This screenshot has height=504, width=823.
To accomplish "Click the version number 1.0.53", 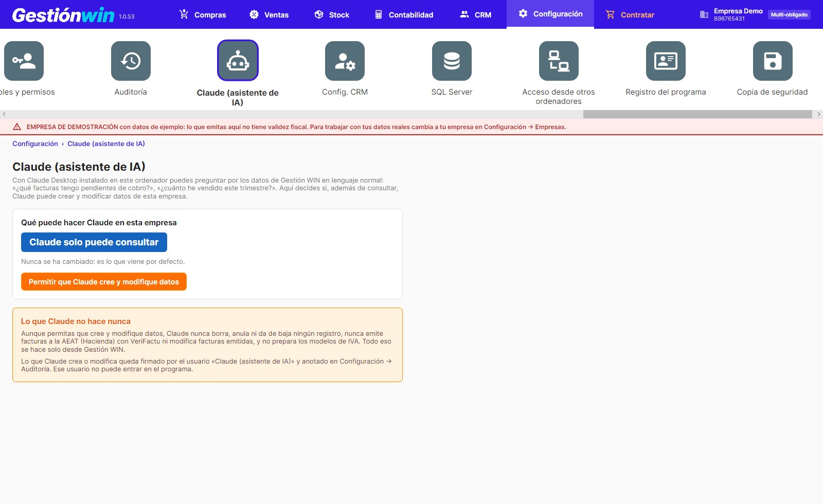I will (127, 16).
